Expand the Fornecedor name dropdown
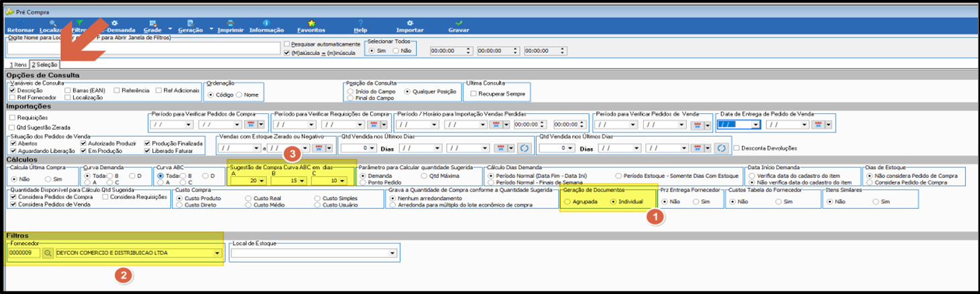980x294 pixels. 217,253
